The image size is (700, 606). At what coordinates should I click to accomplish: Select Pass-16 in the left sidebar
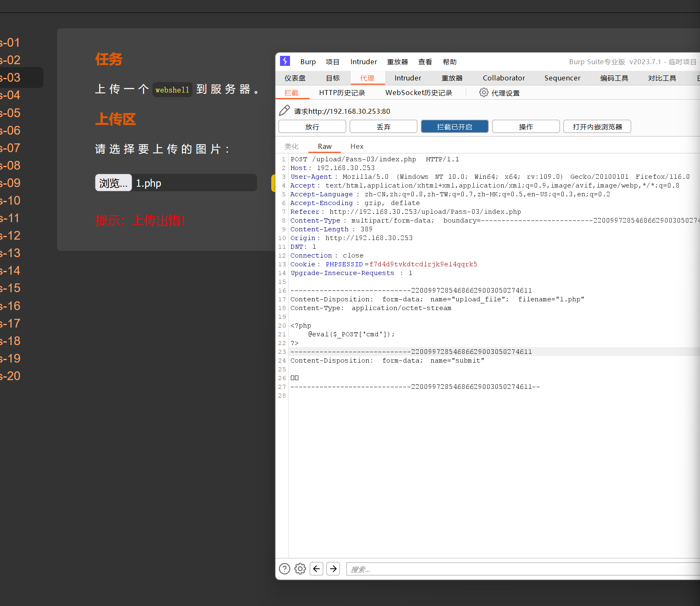(10, 306)
